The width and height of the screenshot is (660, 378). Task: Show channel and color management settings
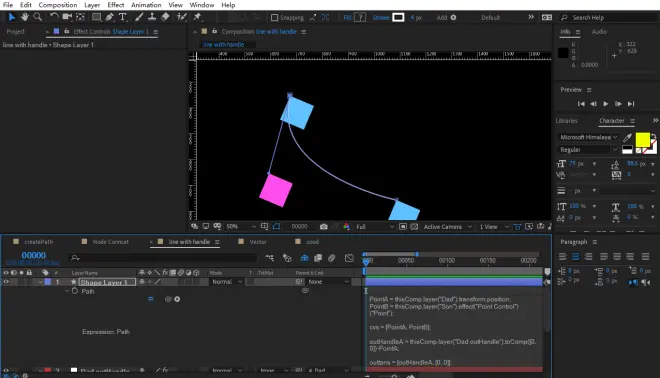point(346,226)
